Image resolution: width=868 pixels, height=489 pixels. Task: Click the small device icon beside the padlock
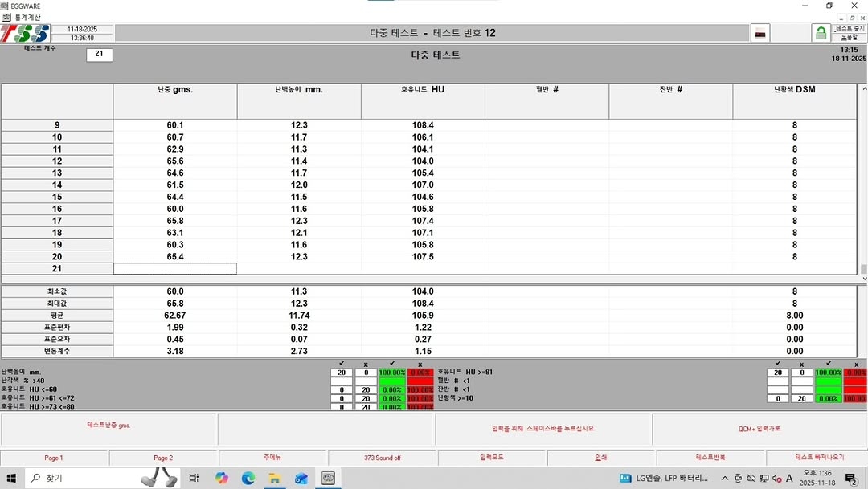coord(760,33)
